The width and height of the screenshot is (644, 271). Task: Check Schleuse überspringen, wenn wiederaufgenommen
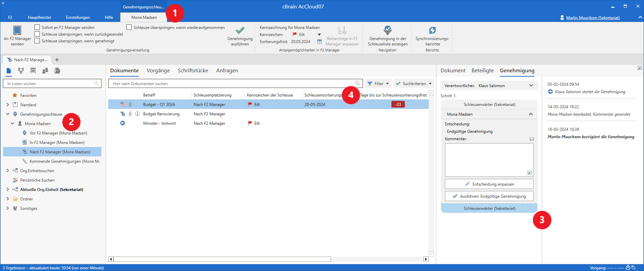129,27
